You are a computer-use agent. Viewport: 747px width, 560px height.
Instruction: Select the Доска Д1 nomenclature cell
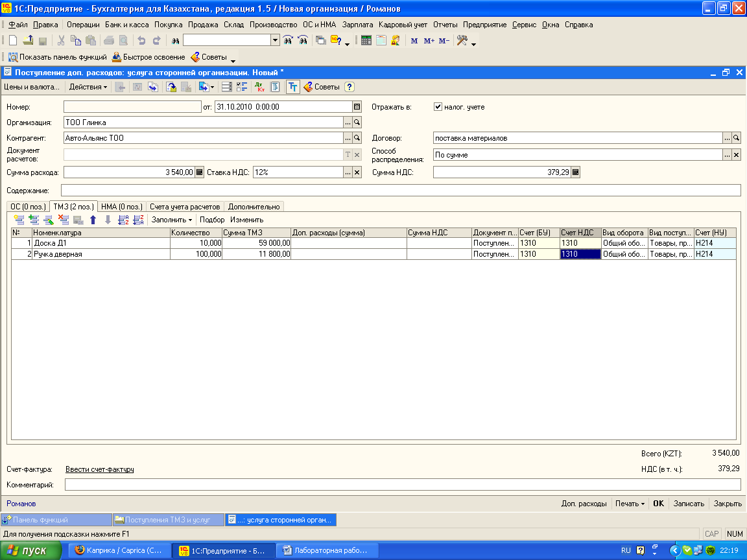coord(101,243)
